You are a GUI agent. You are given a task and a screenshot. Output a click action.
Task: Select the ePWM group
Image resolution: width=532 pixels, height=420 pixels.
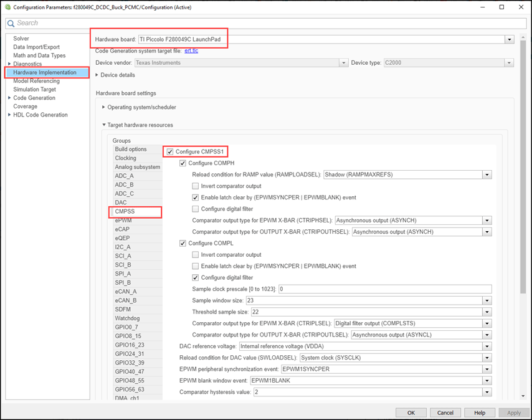[x=138, y=221]
